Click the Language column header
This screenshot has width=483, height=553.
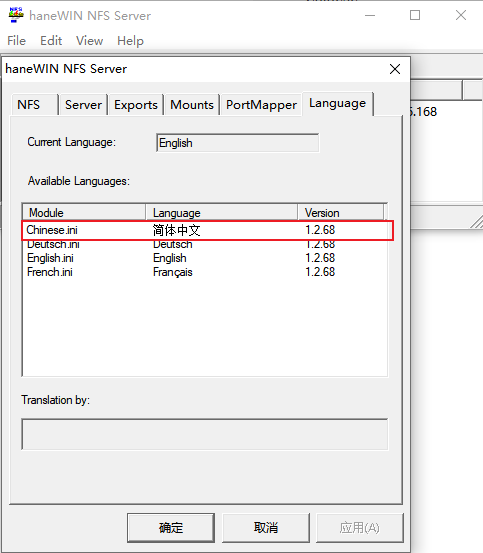tap(221, 213)
